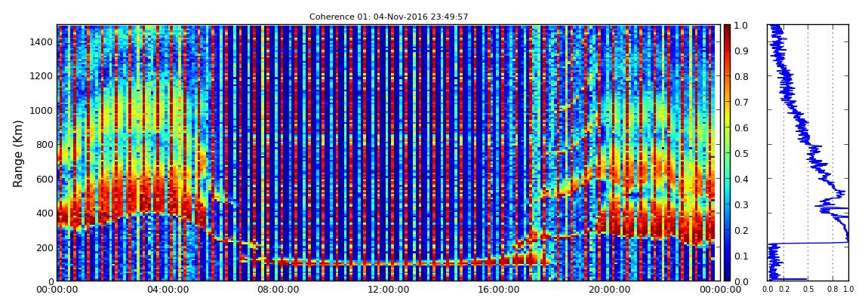Click the 400 range tick label

(43, 213)
